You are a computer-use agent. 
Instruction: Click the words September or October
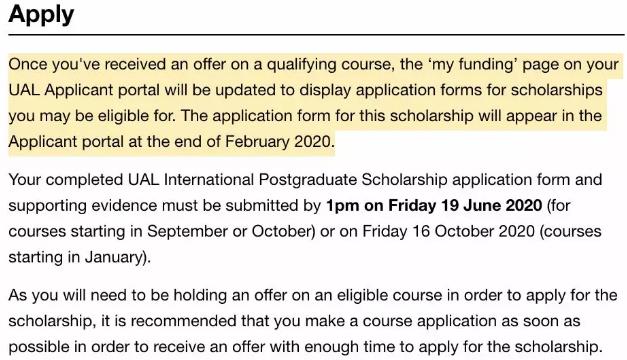coord(230,232)
